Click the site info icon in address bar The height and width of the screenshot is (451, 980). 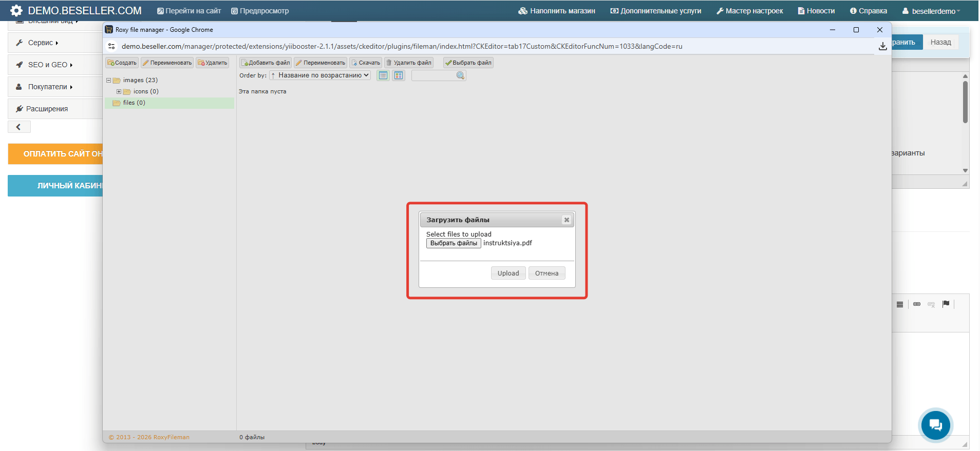pos(111,46)
